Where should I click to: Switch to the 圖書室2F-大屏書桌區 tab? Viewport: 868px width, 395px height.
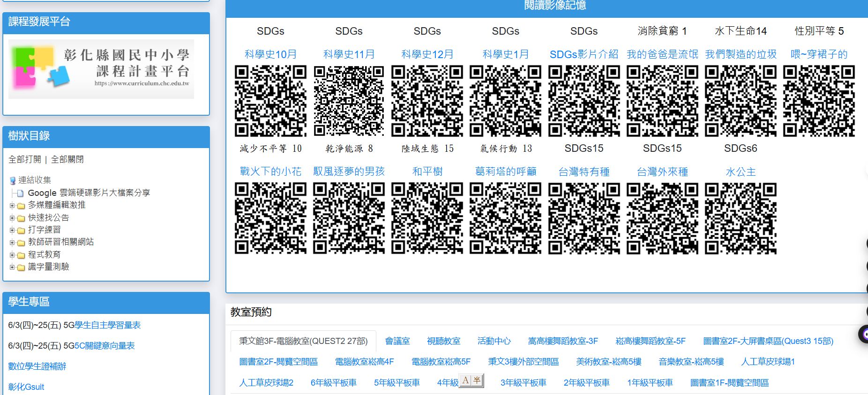[x=768, y=341]
